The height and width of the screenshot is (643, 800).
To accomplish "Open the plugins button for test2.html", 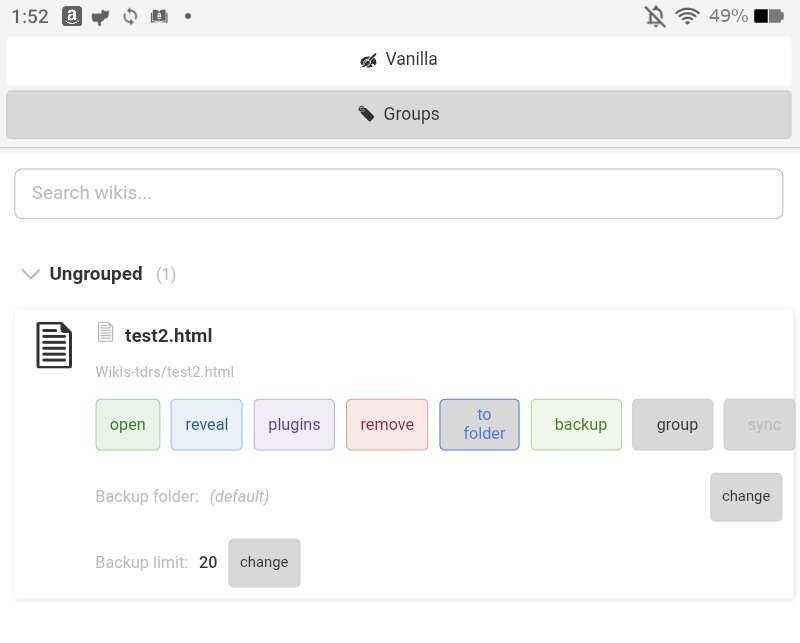I will (294, 425).
